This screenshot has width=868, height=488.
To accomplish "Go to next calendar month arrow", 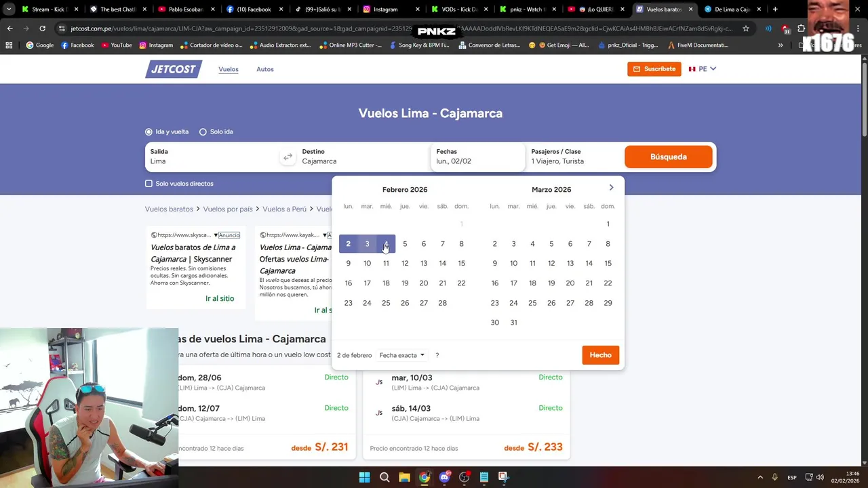I will [x=611, y=188].
